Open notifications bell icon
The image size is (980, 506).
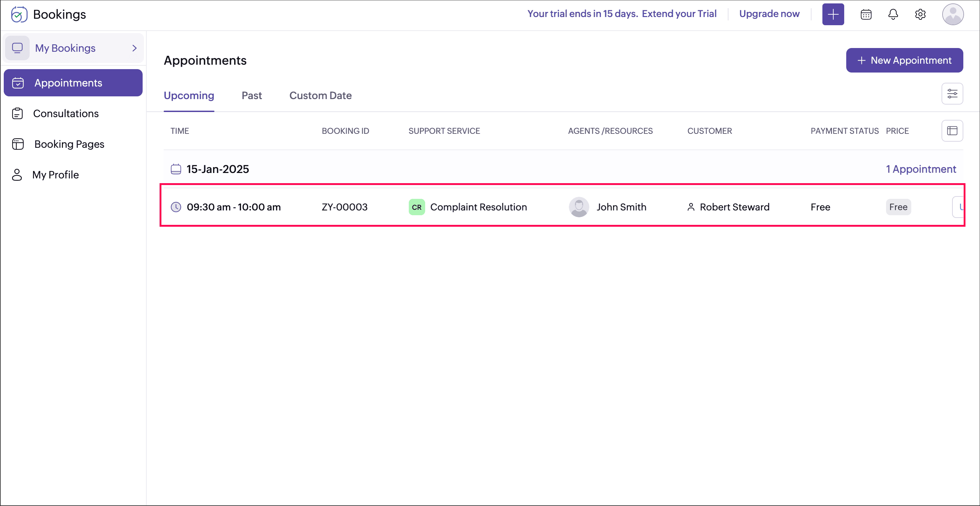point(893,14)
